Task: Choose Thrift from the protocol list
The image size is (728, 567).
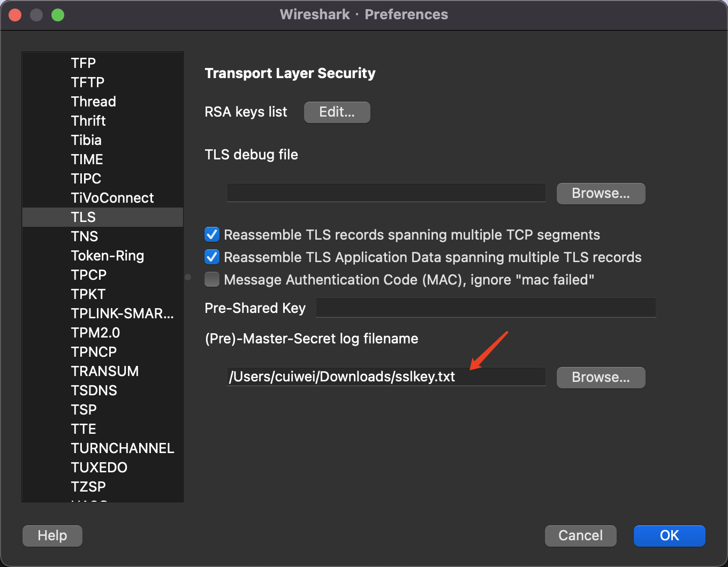Action: [103, 121]
